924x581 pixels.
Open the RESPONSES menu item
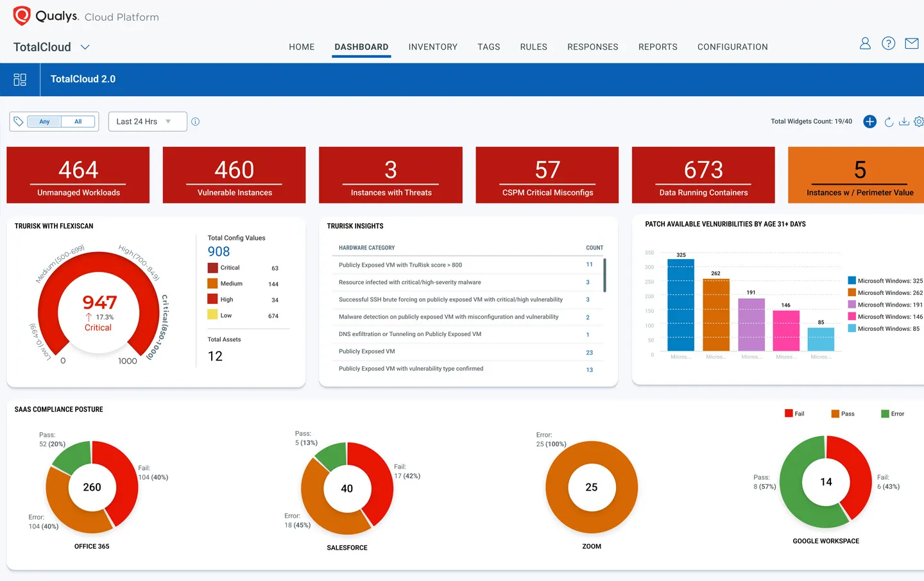tap(592, 46)
